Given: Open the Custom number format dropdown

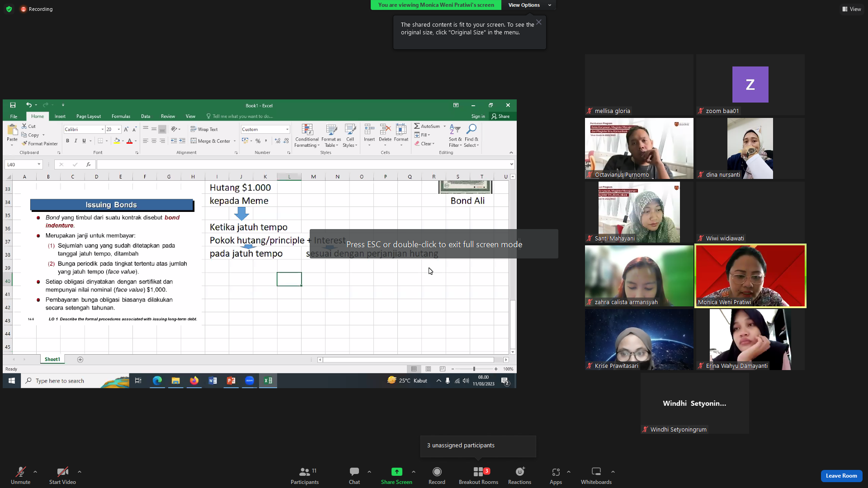Looking at the screenshot, I should pyautogui.click(x=287, y=129).
